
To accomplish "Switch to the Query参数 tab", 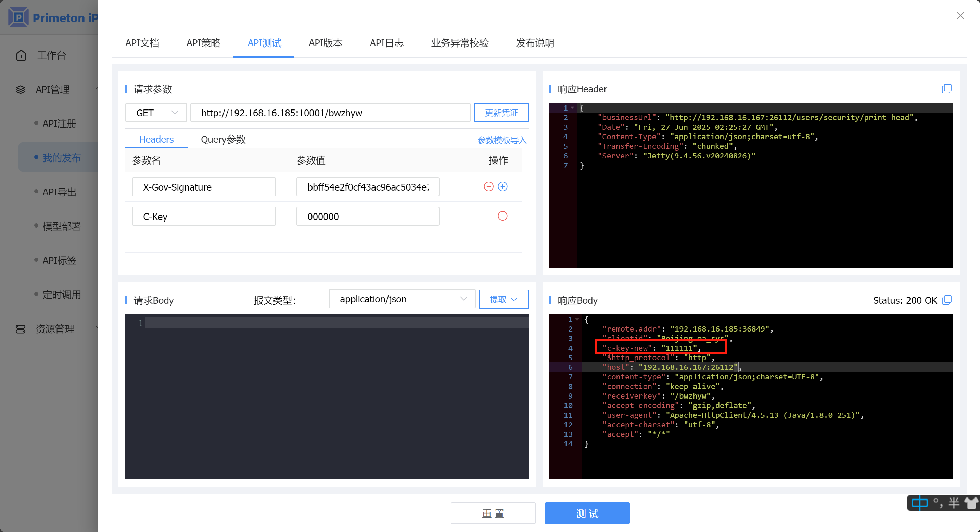I will [x=223, y=140].
